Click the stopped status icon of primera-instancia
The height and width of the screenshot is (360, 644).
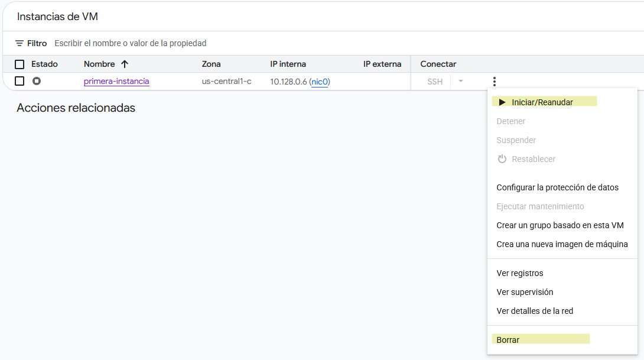(37, 81)
